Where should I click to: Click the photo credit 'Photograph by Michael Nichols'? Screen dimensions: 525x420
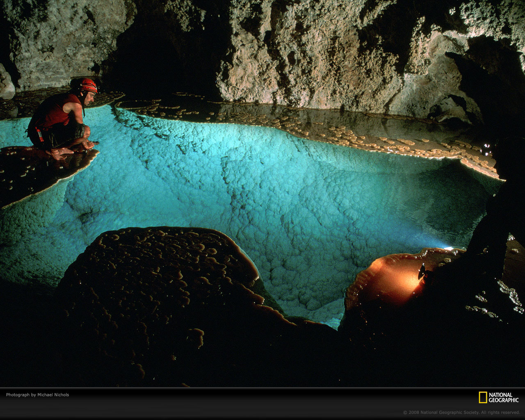(x=37, y=395)
